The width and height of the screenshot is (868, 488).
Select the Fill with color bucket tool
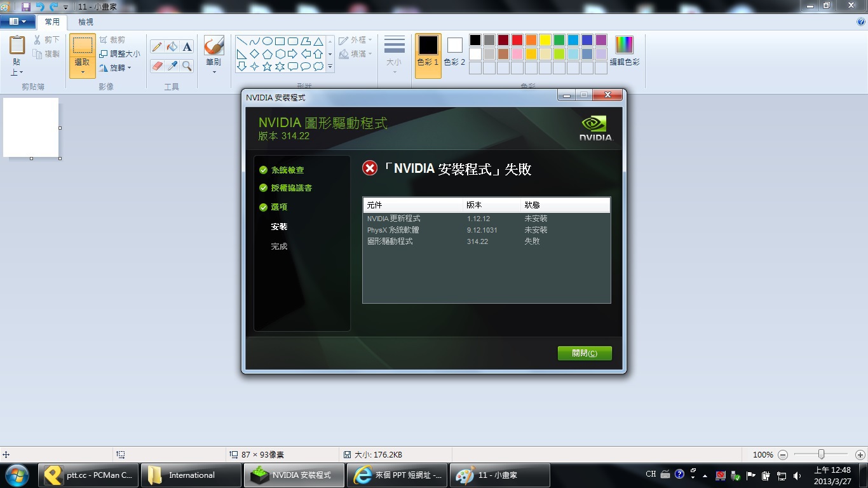pos(172,47)
